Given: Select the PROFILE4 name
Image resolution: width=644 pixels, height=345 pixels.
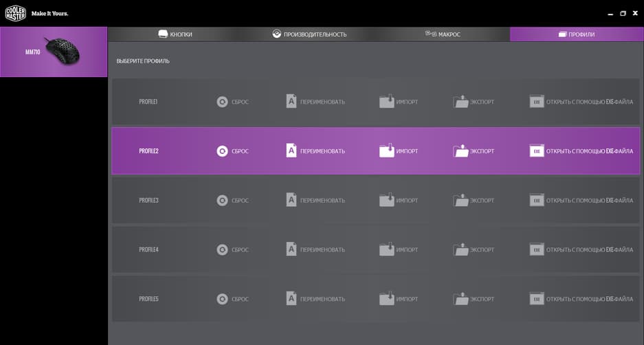Looking at the screenshot, I should [x=148, y=249].
